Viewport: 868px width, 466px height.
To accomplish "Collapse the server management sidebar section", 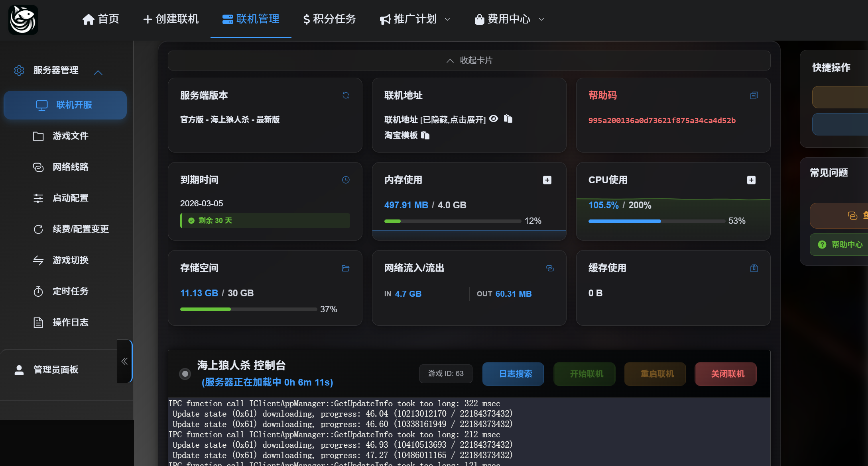I will [x=98, y=72].
